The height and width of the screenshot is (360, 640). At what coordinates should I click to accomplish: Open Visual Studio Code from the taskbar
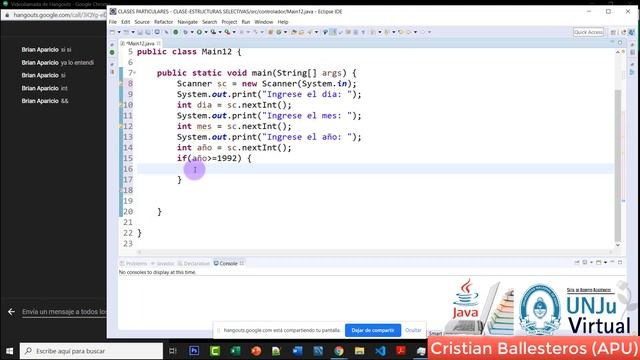[380, 351]
